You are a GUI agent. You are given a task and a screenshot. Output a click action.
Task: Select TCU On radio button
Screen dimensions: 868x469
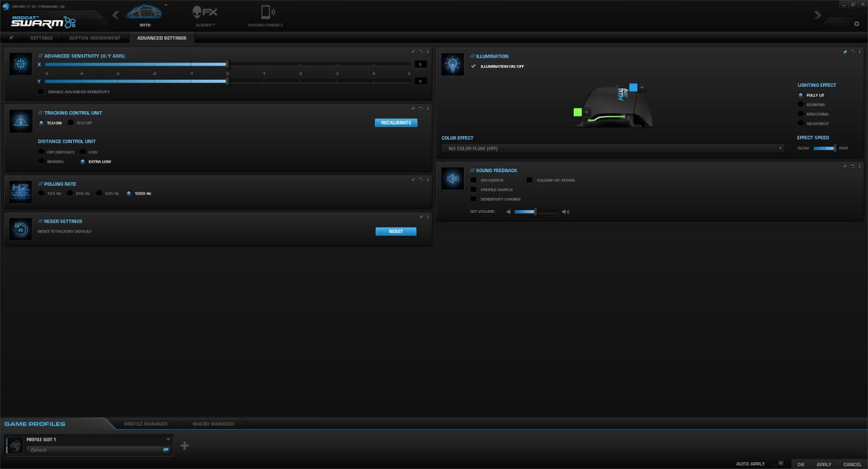41,123
